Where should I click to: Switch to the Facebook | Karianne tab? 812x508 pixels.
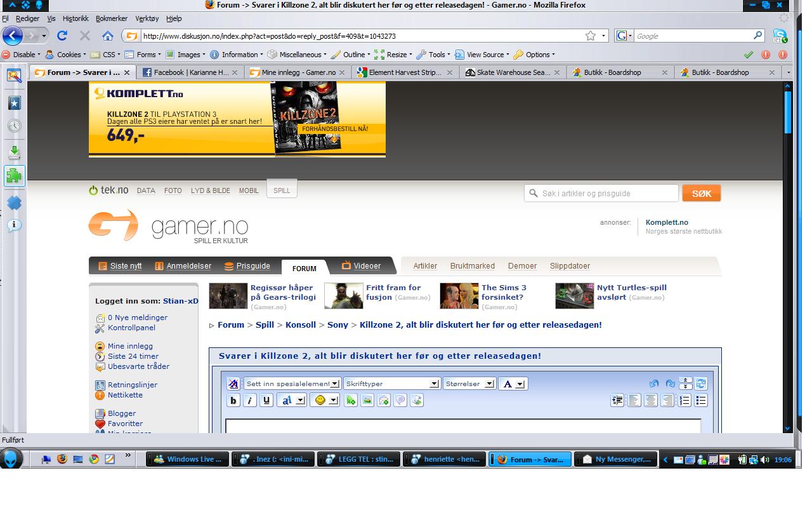(x=190, y=72)
